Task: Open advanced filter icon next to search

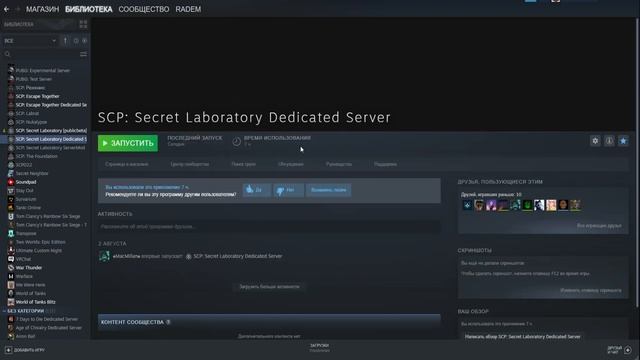Action: 83,54
